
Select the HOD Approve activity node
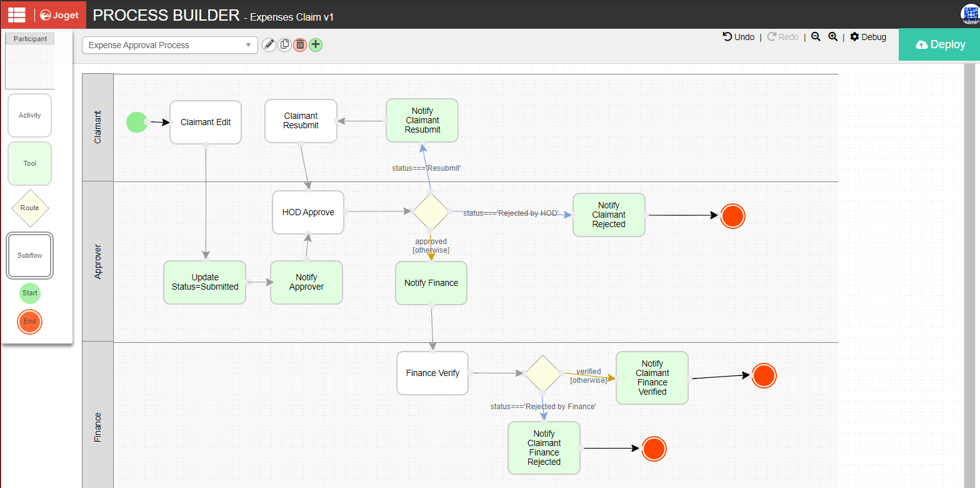pos(308,212)
